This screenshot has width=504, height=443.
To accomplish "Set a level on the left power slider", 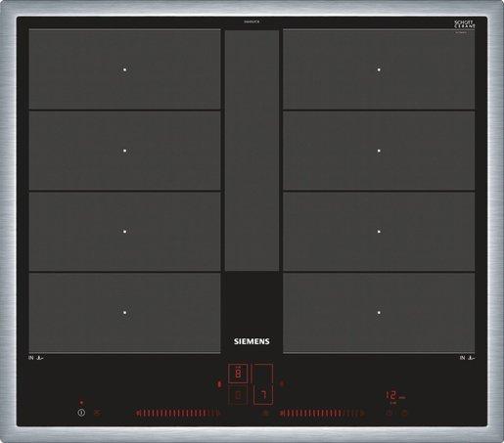I will pos(178,414).
